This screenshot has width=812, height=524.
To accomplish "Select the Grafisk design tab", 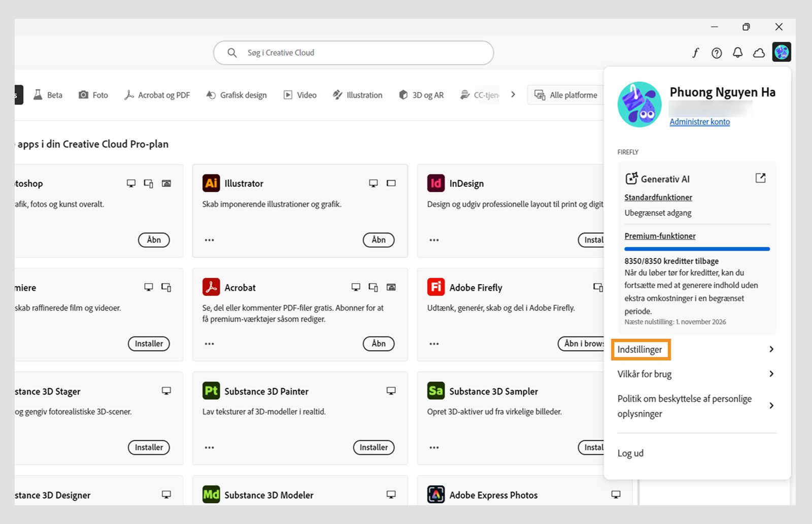I will [236, 95].
